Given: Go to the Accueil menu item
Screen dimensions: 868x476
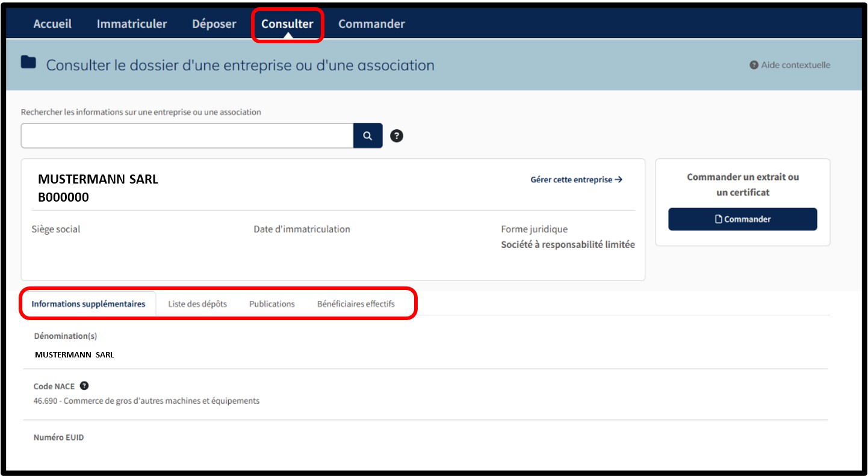Looking at the screenshot, I should [x=52, y=24].
